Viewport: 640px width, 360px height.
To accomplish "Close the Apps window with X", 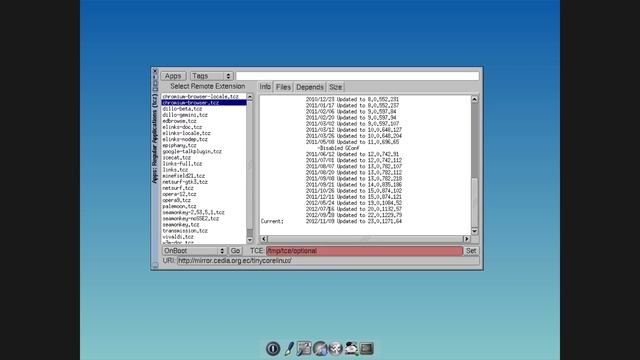I will (x=155, y=71).
